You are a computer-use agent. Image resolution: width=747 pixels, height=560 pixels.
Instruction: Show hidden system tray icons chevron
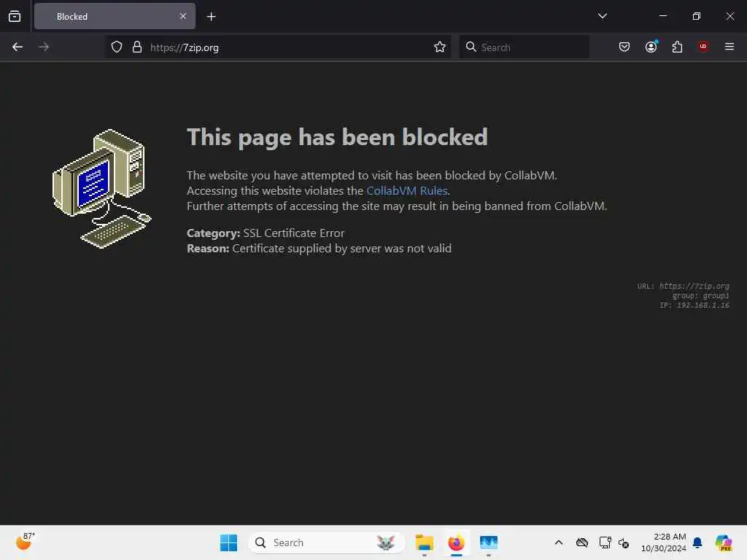(x=559, y=542)
